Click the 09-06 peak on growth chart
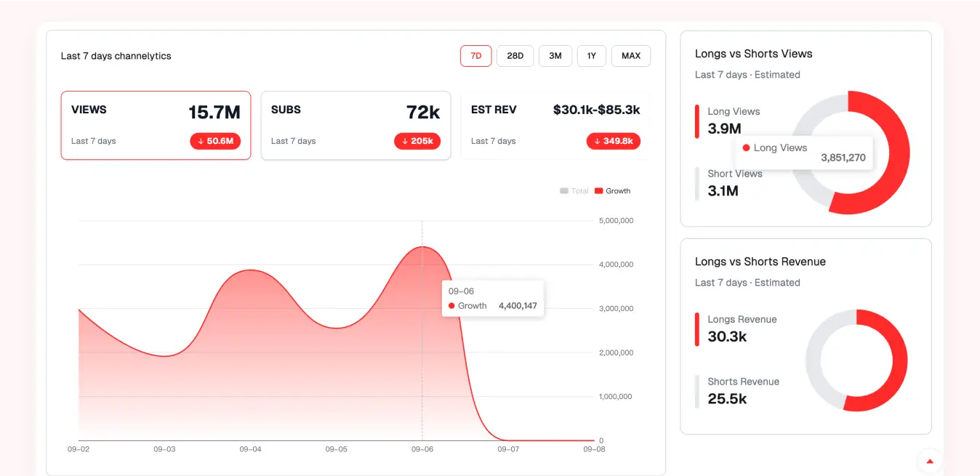 (x=422, y=247)
